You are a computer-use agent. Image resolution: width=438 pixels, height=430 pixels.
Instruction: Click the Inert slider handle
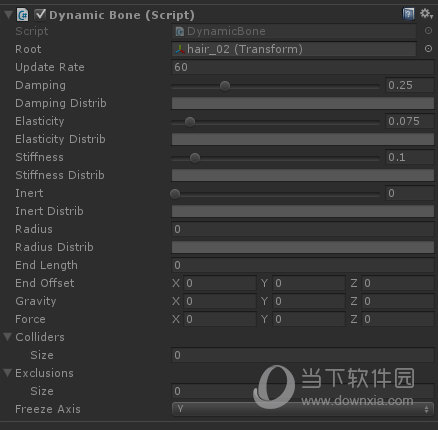pyautogui.click(x=175, y=194)
